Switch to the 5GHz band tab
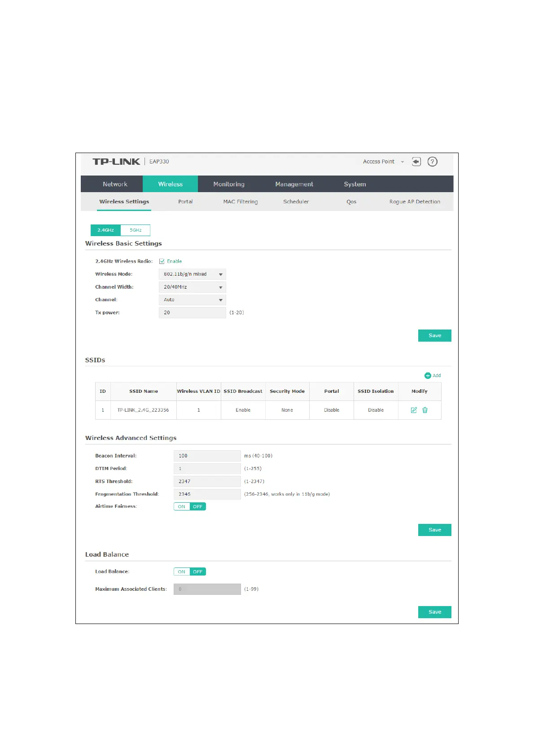 click(136, 230)
